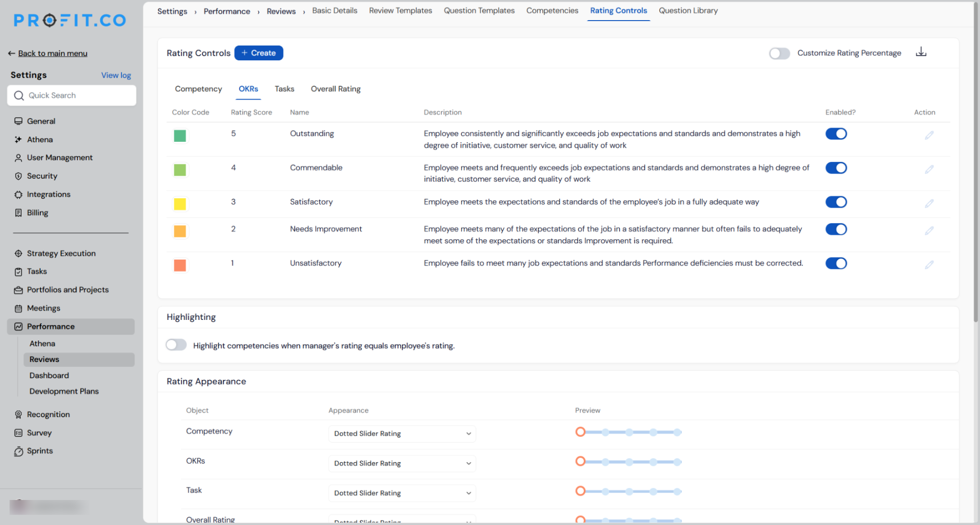The width and height of the screenshot is (980, 525).
Task: Disable the Unsatisfactory rating toggle
Action: click(x=836, y=263)
